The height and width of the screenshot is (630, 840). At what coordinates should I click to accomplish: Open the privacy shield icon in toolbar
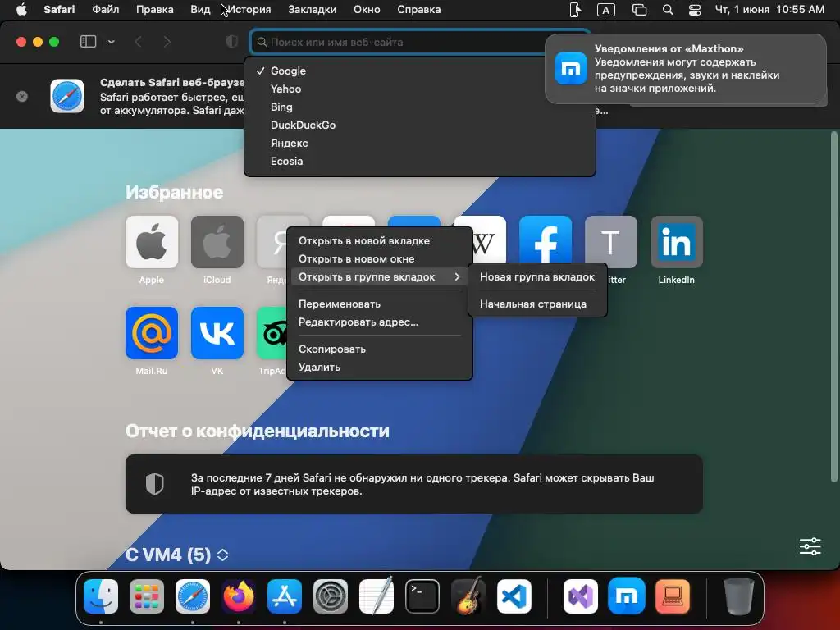pos(232,42)
